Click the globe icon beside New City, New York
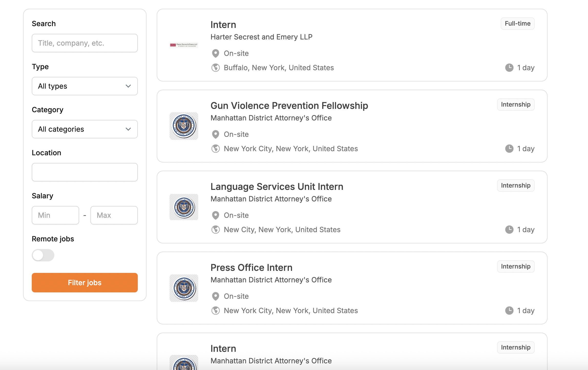 coord(216,230)
